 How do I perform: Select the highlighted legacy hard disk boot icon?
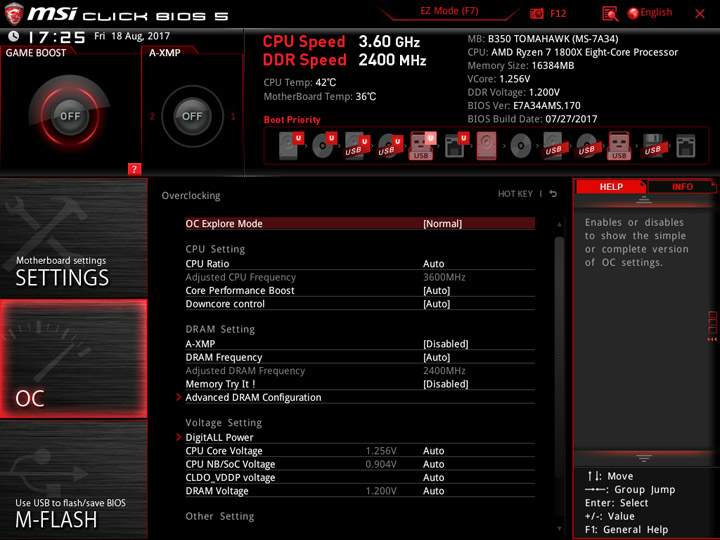[487, 146]
